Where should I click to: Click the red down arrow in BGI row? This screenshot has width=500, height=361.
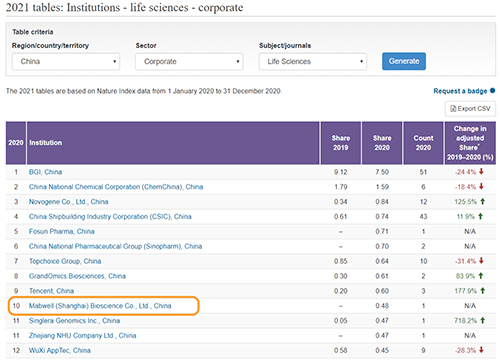(481, 172)
